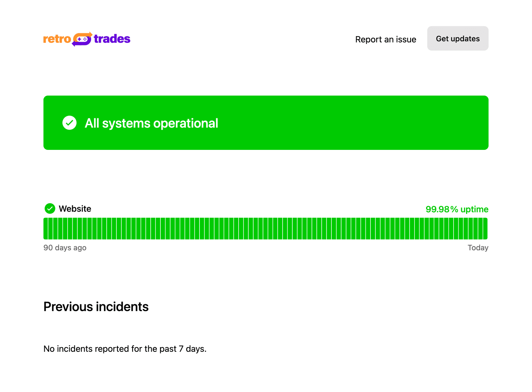Click the second uptime bar from the left
Viewport: 532px width, 392px height.
(x=50, y=229)
